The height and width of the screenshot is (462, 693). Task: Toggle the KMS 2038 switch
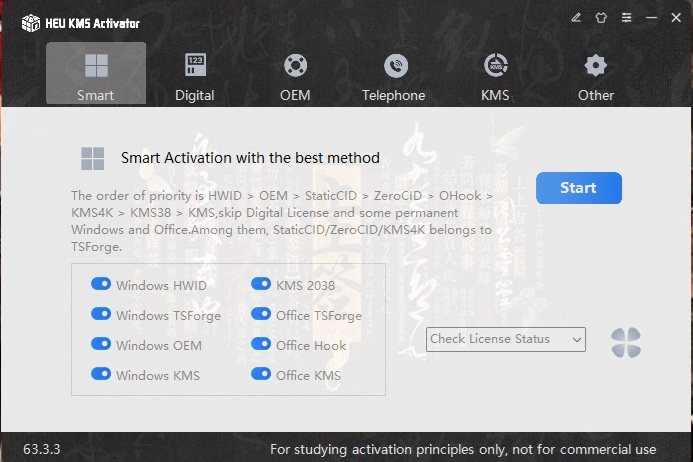[x=261, y=284]
